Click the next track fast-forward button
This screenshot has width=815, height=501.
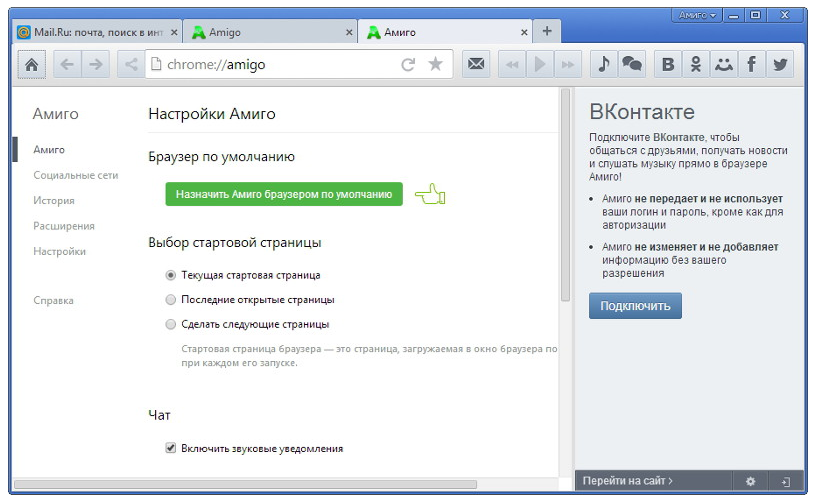coord(568,64)
